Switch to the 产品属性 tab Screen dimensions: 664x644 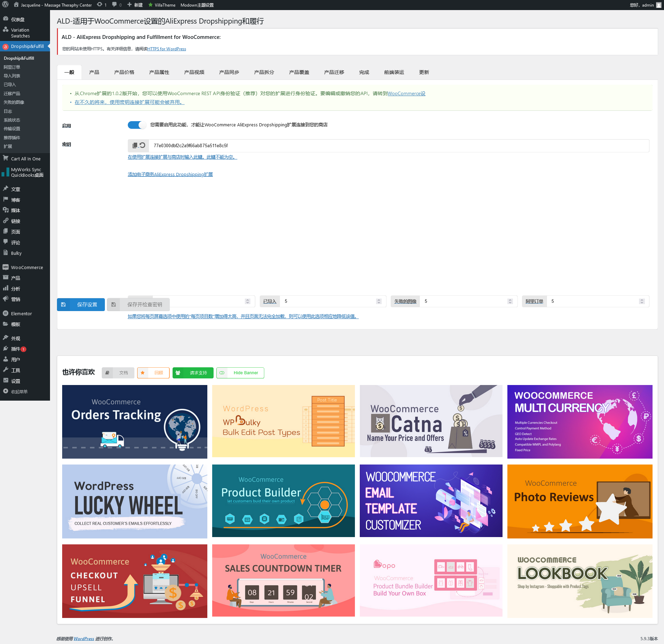[159, 72]
